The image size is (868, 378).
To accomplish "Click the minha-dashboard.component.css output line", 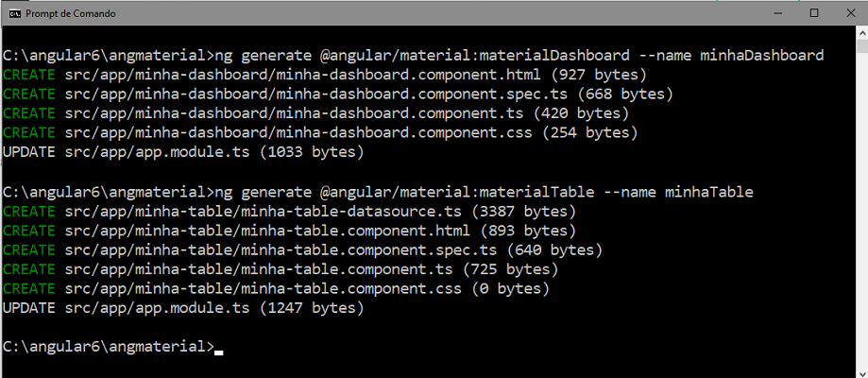I will coord(320,133).
